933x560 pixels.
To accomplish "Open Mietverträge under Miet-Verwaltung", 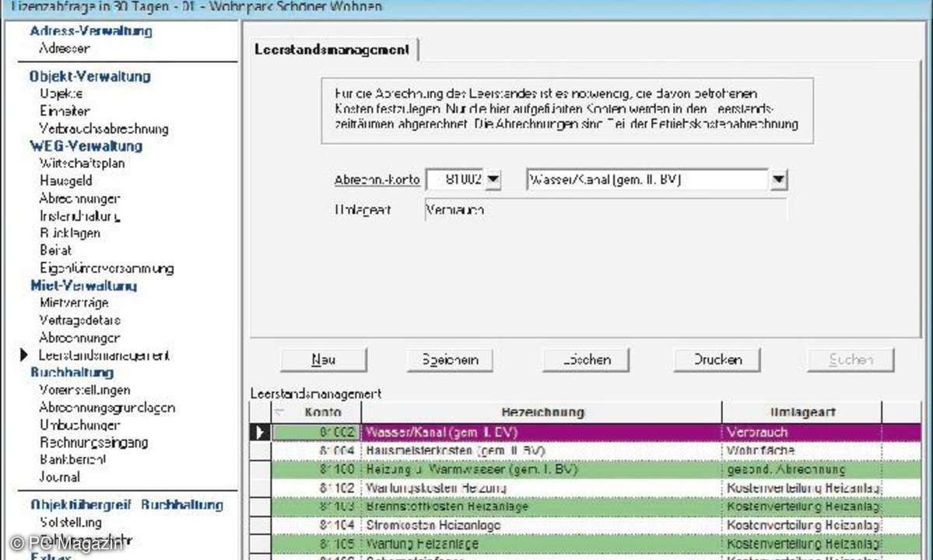I will 74,303.
